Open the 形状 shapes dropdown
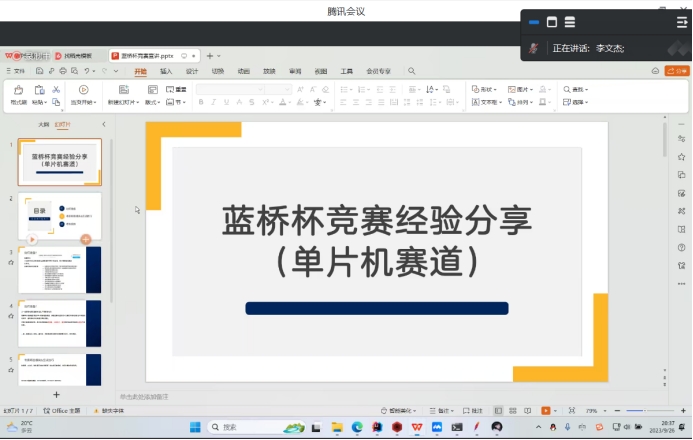Image resolution: width=693 pixels, height=440 pixels. pyautogui.click(x=486, y=89)
